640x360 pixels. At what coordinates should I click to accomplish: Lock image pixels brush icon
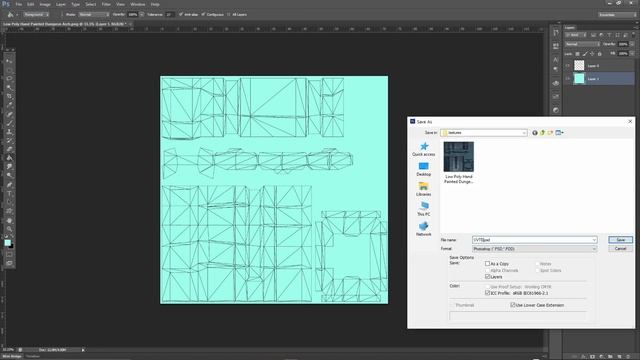[585, 54]
